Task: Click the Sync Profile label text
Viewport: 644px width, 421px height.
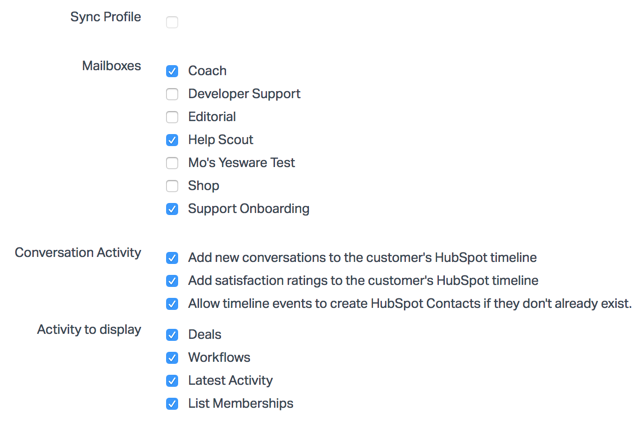Action: [x=105, y=18]
